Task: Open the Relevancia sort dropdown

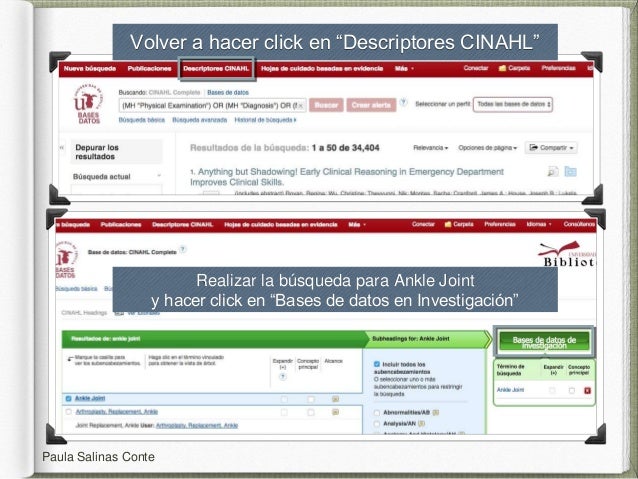Action: pos(430,148)
